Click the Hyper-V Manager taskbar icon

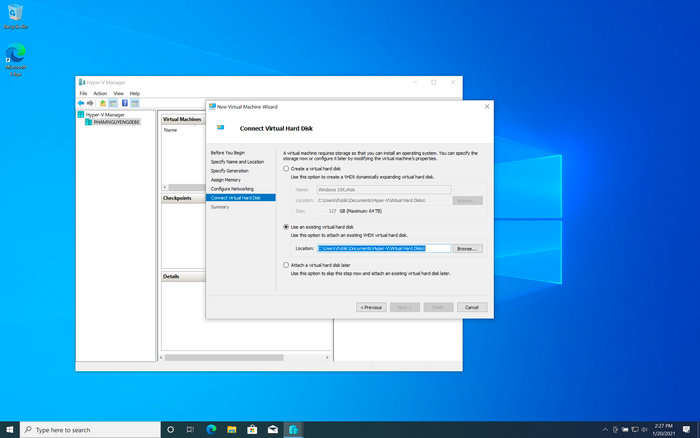click(x=293, y=430)
